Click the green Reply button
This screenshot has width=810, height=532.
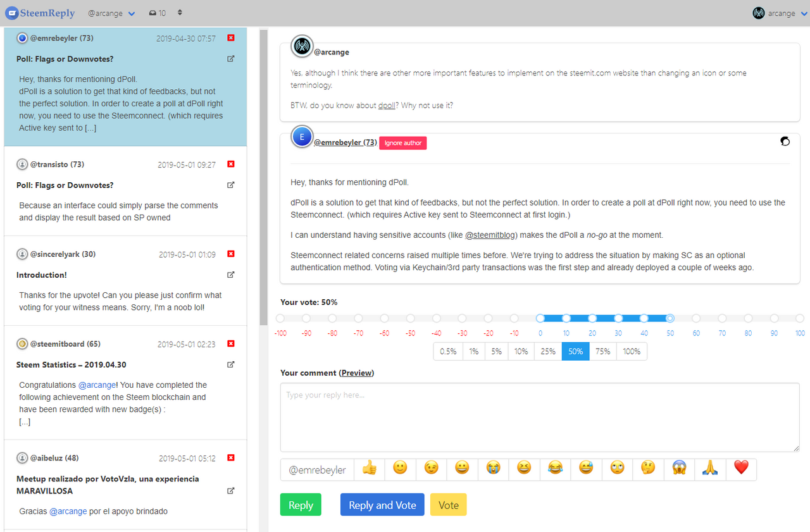point(301,505)
